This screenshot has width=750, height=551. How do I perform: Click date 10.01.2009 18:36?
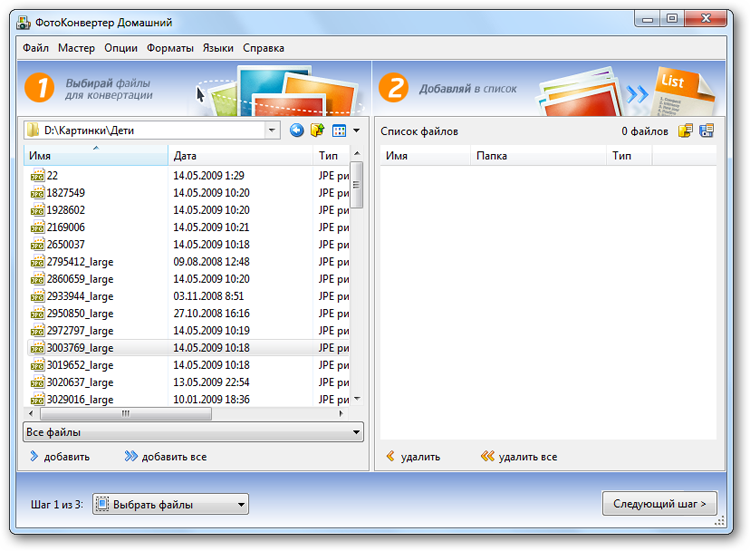point(211,399)
